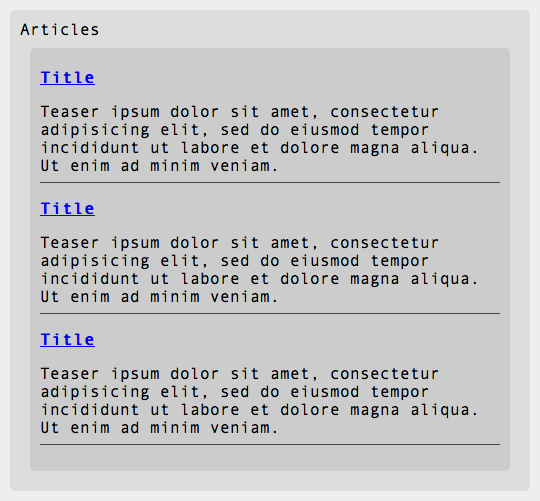Click the word Teaser in the third article
This screenshot has width=540, height=501.
[70, 374]
